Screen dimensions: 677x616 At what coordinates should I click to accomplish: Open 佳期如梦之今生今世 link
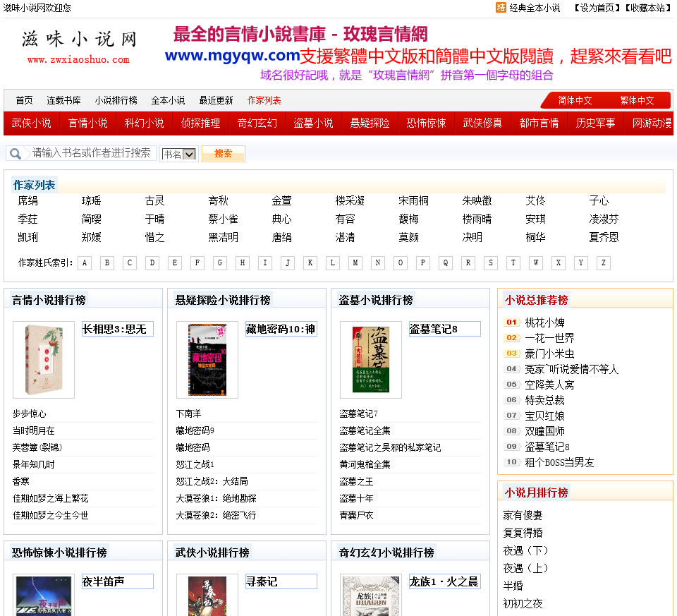click(51, 515)
